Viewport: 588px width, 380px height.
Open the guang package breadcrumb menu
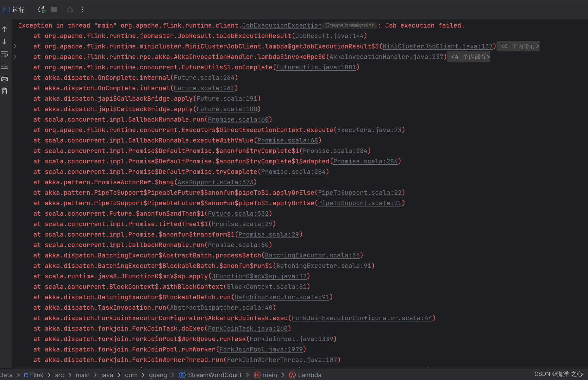158,375
